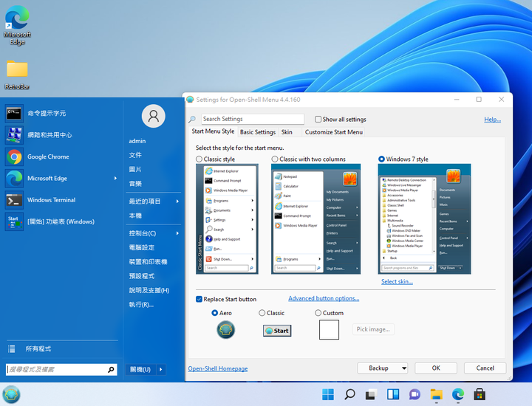The image size is (532, 406).
Task: Expand 最近的項目 submenu
Action: pos(177,202)
